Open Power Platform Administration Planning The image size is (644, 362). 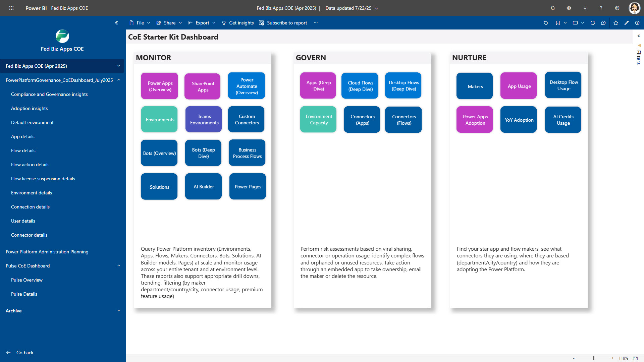pos(47,252)
